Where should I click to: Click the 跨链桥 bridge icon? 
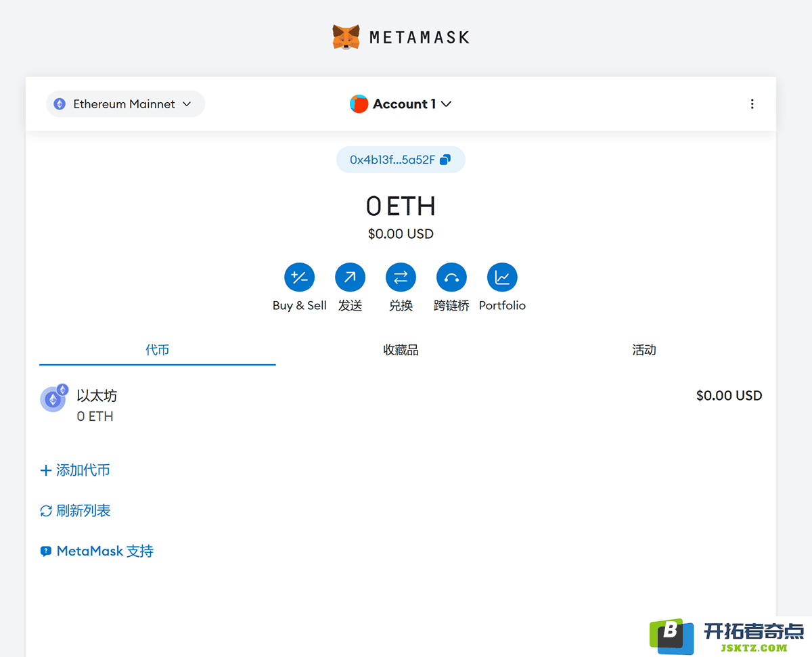pos(451,277)
